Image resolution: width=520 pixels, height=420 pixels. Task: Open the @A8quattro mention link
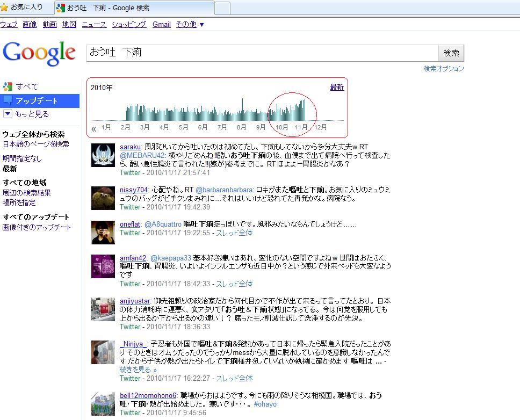pyautogui.click(x=163, y=225)
